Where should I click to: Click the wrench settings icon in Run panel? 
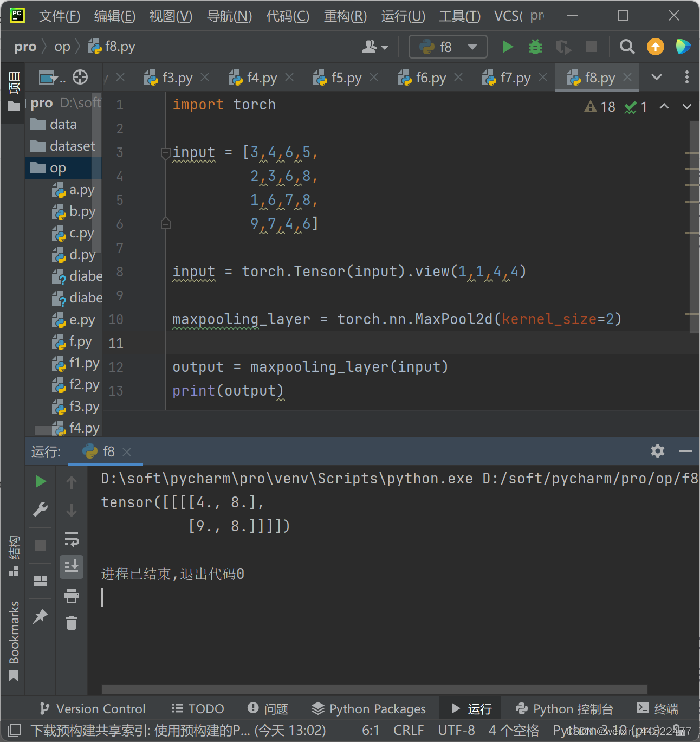[40, 509]
